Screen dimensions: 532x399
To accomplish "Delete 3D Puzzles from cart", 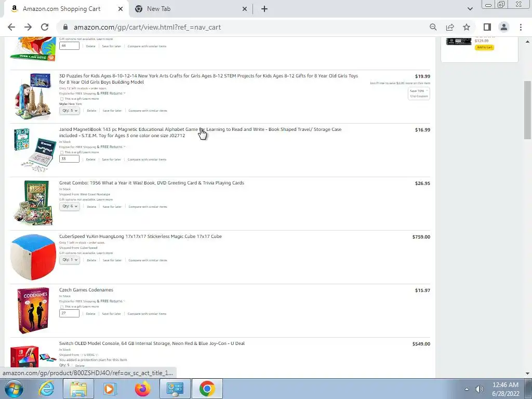I will click(91, 111).
